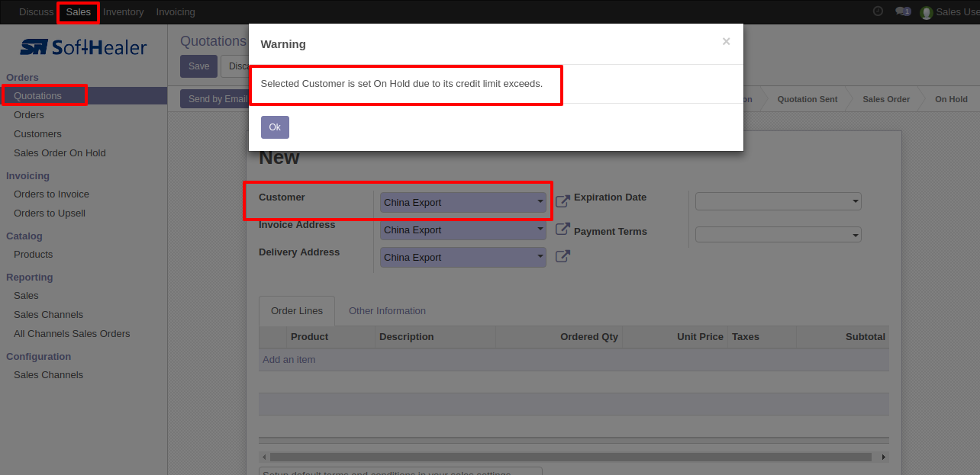Open Orders under the Orders section
Screen dimensions: 980x475
point(29,114)
